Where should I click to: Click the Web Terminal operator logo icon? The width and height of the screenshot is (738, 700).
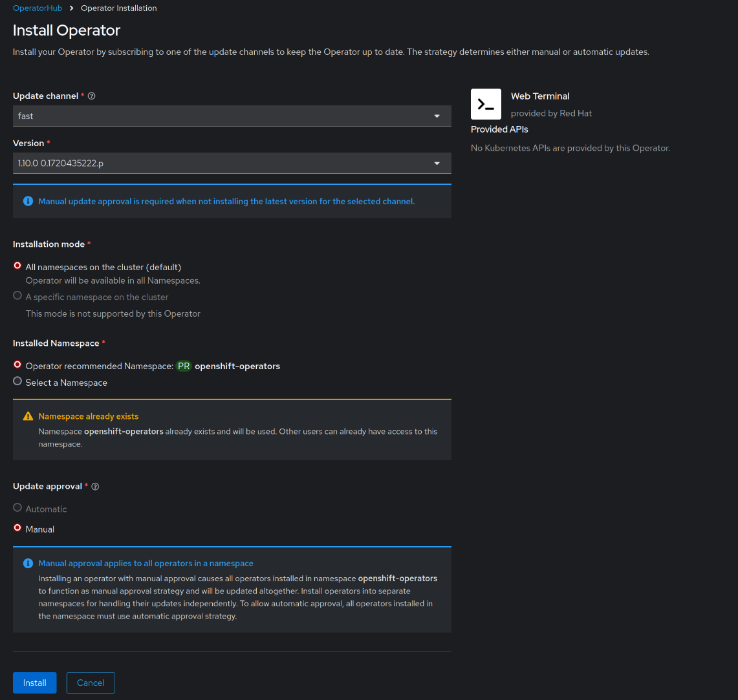click(486, 104)
